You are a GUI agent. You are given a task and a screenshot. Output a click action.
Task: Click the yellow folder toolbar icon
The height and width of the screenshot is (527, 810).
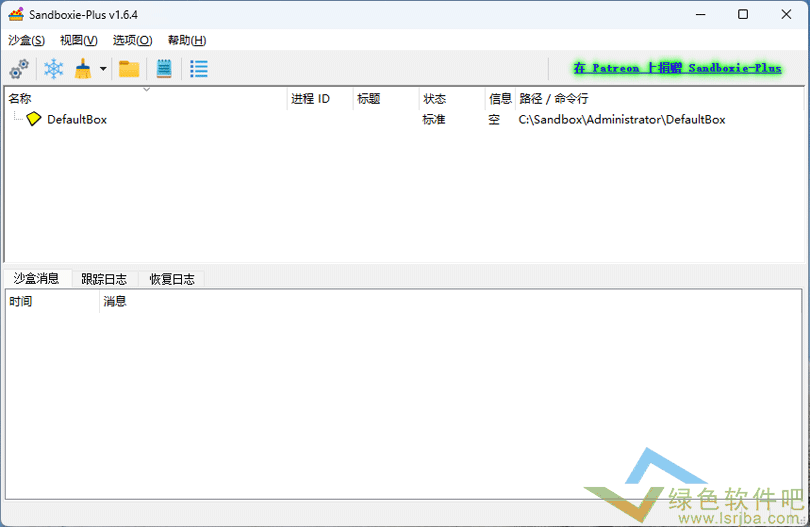(129, 69)
